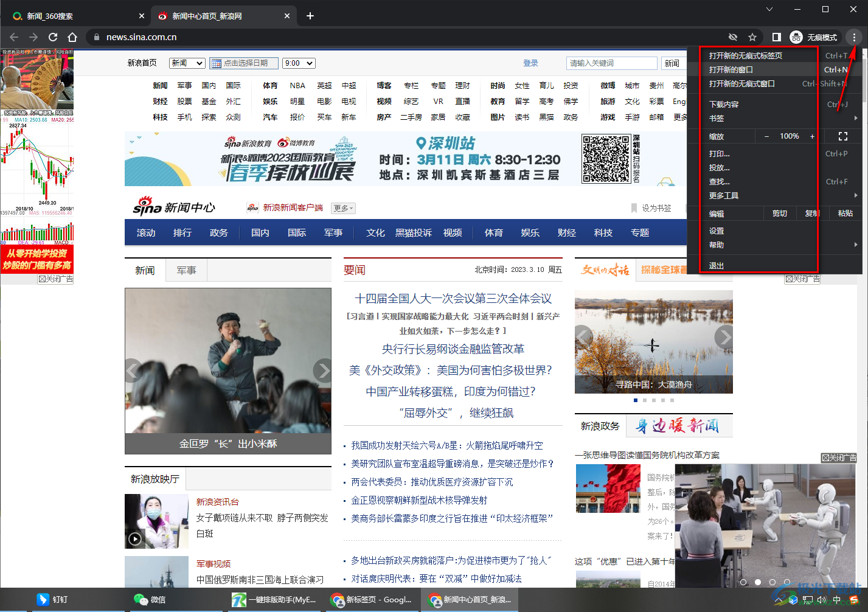Switch to the 军事 tab above photo carousel
The width and height of the screenshot is (868, 612).
point(186,270)
